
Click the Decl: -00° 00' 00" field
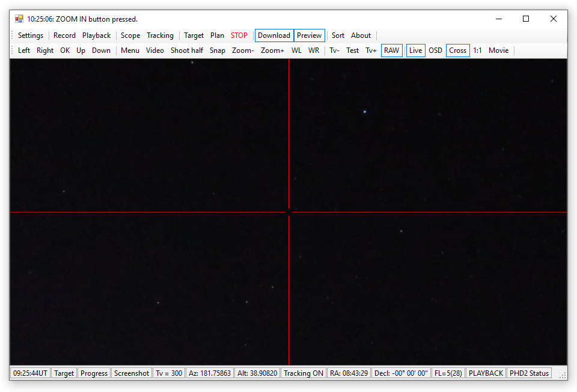tap(401, 373)
